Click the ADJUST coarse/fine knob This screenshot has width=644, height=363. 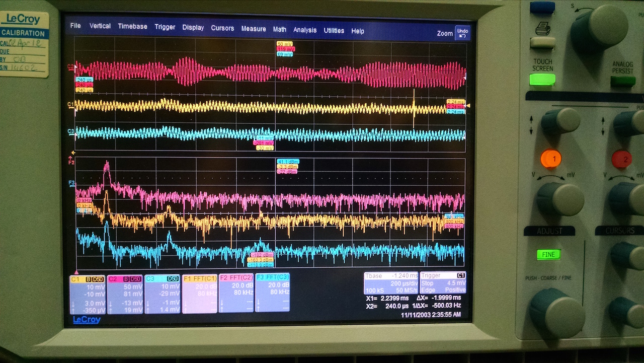coord(556,313)
